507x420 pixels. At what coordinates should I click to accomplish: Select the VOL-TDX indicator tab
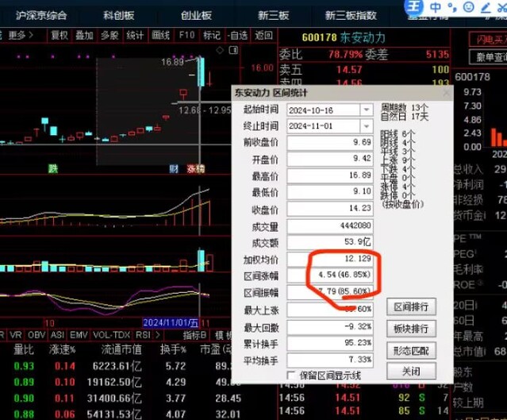(112, 335)
